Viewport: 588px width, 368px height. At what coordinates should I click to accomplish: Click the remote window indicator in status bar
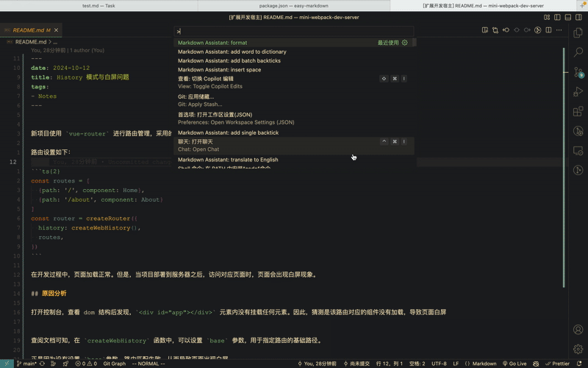(x=7, y=364)
